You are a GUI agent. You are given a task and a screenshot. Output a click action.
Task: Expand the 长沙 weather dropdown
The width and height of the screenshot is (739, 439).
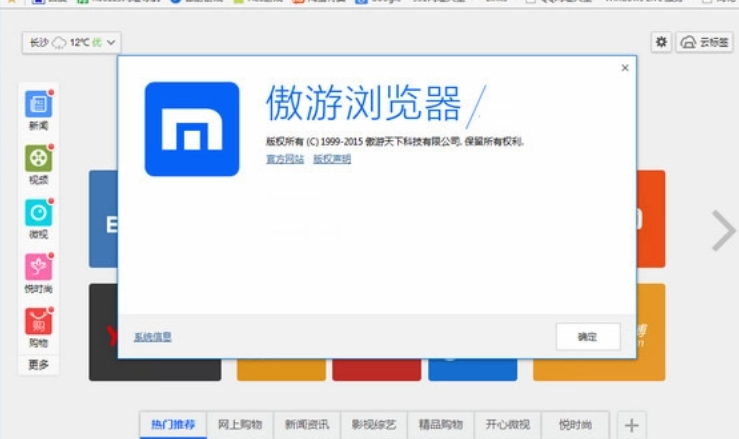pyautogui.click(x=71, y=42)
